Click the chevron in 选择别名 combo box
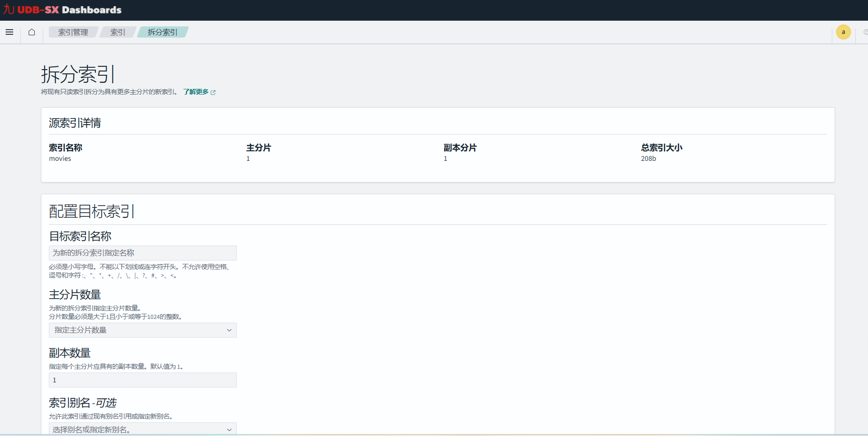 tap(229, 429)
